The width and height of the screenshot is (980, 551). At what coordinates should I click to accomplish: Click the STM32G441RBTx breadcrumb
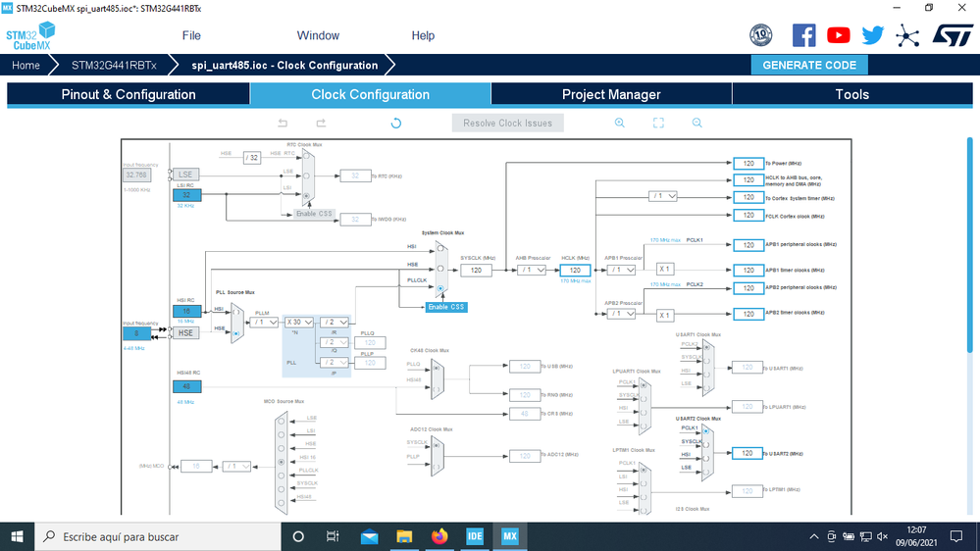point(114,66)
